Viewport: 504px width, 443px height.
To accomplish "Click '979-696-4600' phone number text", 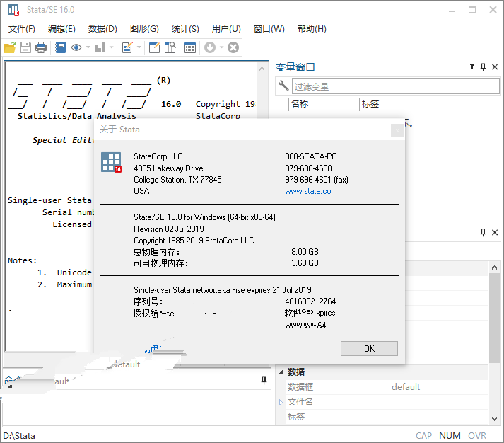I will (x=308, y=168).
